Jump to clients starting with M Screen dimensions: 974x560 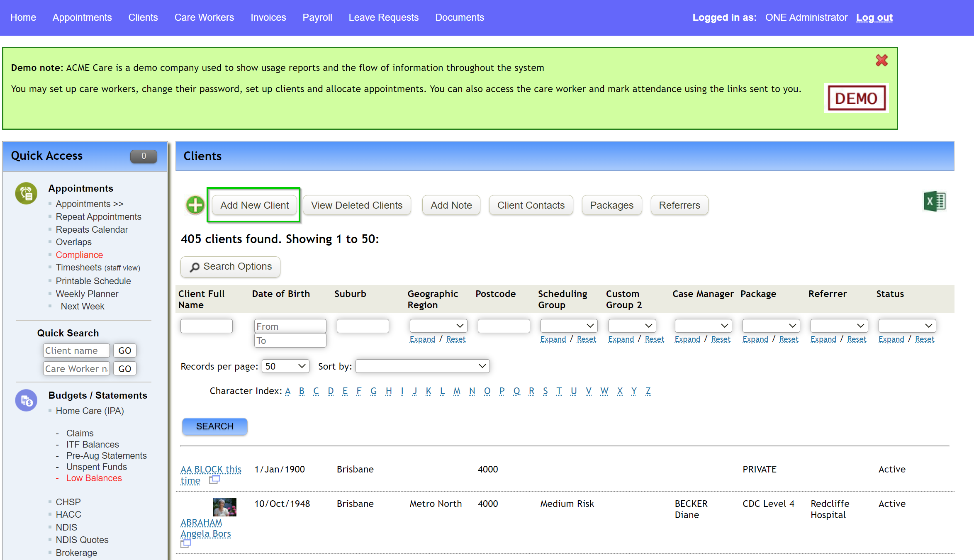coord(457,391)
